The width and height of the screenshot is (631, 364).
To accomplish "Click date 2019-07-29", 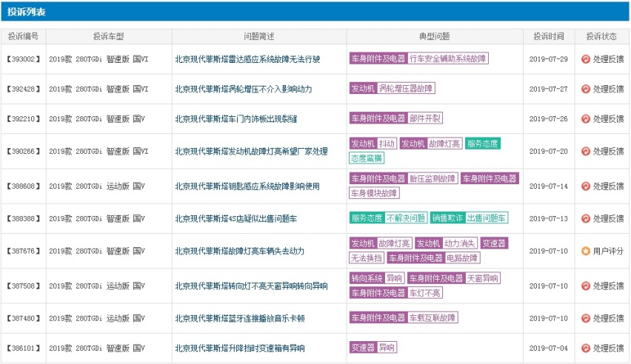I will tap(549, 59).
